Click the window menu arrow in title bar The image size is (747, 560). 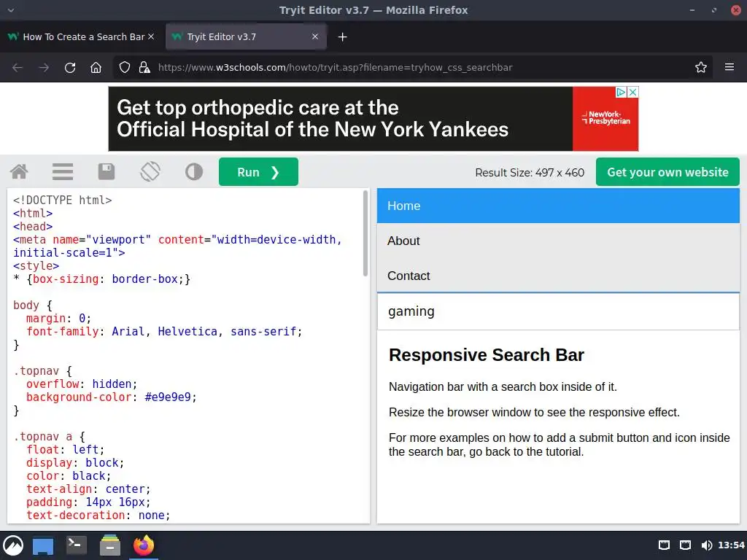(11, 10)
